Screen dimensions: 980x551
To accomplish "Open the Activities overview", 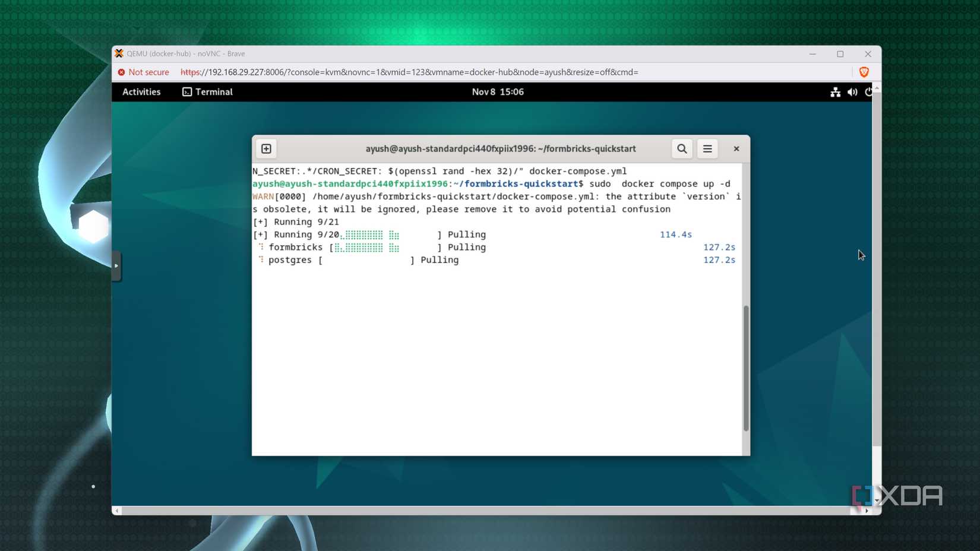I will [141, 92].
